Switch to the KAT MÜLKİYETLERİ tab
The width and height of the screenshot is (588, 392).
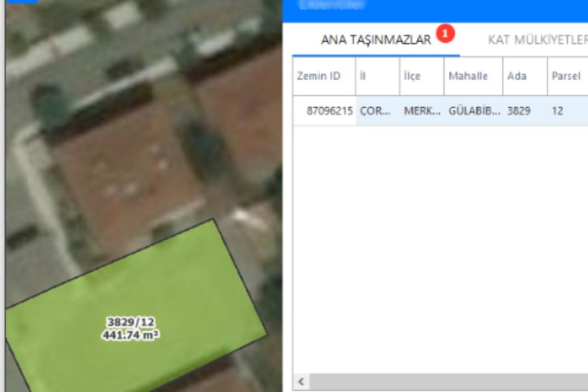pyautogui.click(x=538, y=40)
